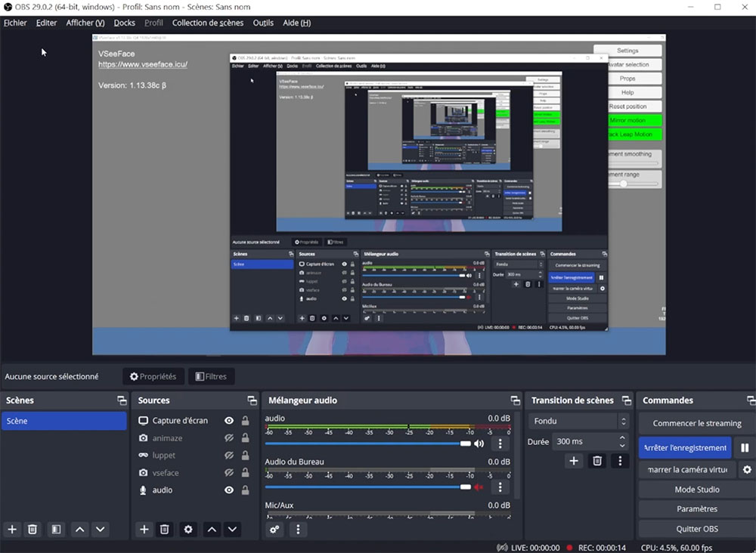Viewport: 756px width, 553px height.
Task: Unmute the Audio du Bureau speaker icon
Action: click(x=479, y=487)
